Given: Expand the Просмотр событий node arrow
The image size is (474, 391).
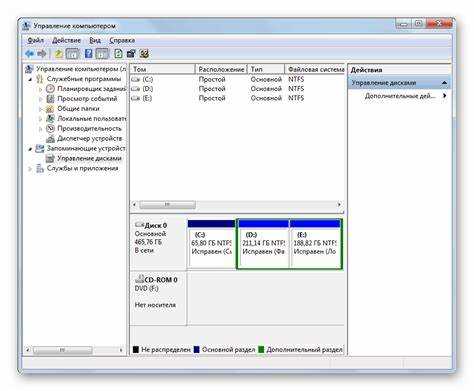Looking at the screenshot, I should coord(41,99).
